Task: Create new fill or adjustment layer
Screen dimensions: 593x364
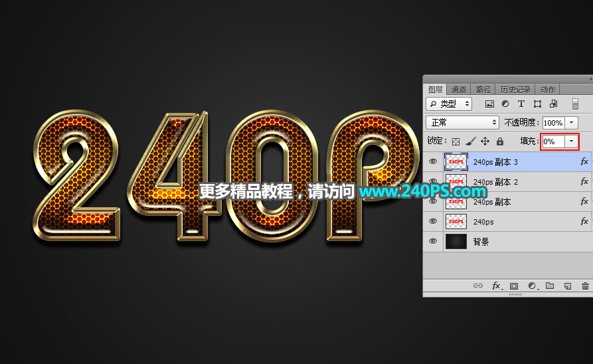Action: click(533, 286)
